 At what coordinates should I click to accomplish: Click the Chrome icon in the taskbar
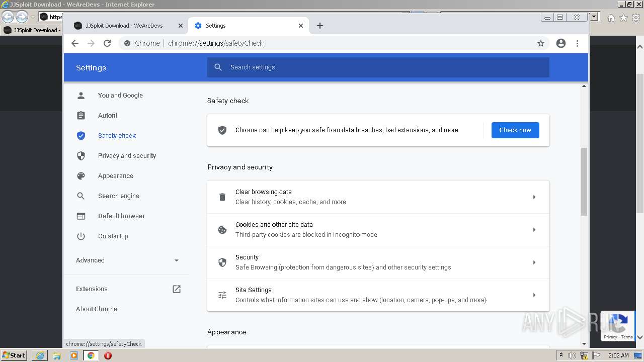(x=91, y=355)
